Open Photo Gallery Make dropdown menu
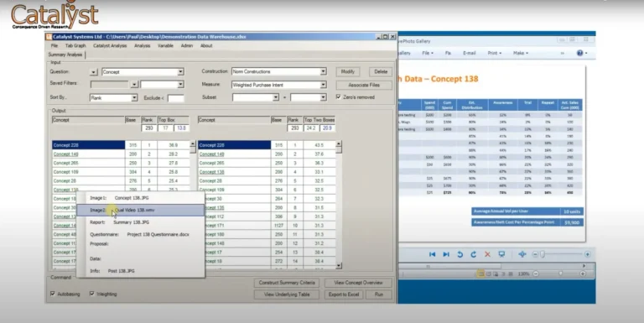The width and height of the screenshot is (644, 323). (x=521, y=53)
